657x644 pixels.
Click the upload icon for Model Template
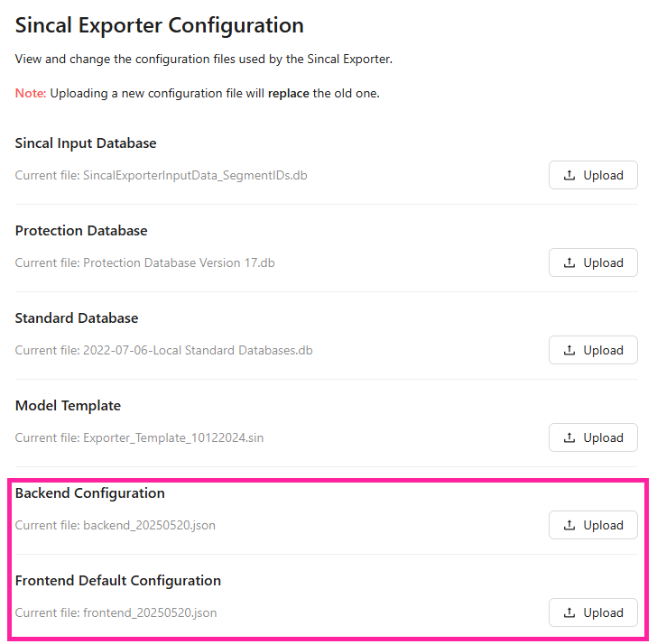tap(569, 438)
